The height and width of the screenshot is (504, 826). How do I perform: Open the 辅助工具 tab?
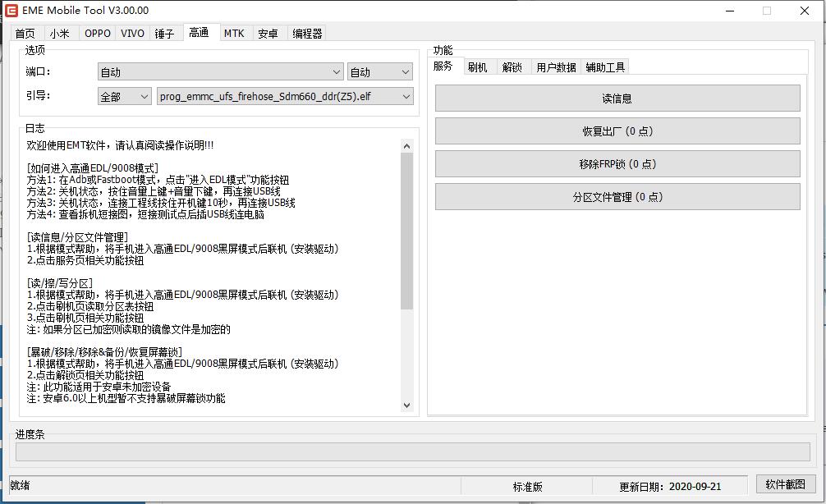(x=605, y=67)
